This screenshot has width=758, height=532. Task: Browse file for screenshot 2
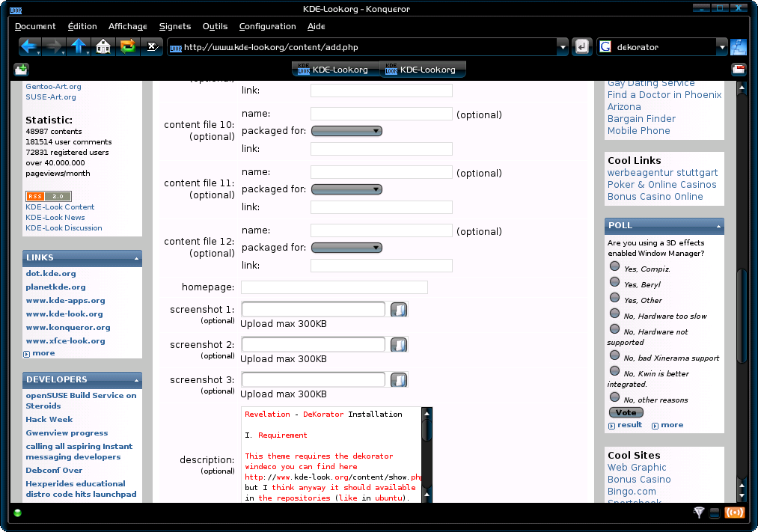pos(399,345)
